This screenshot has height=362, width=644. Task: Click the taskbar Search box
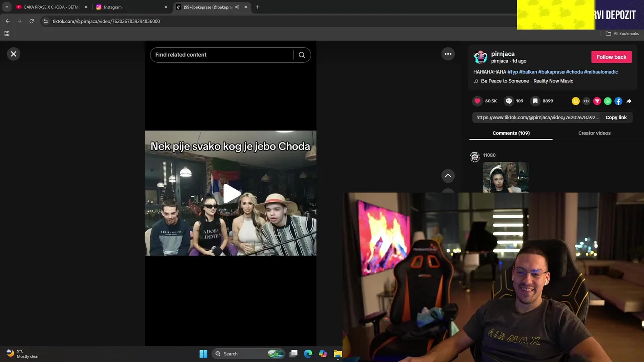[249, 354]
